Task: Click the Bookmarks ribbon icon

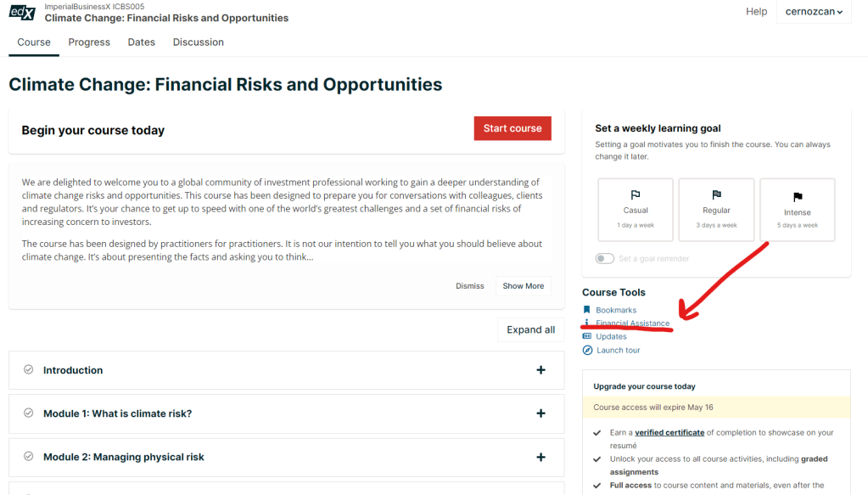Action: tap(587, 310)
